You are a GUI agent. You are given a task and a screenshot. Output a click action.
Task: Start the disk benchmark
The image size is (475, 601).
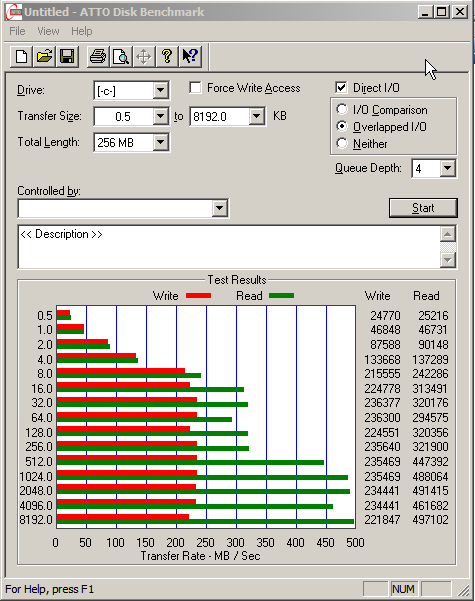[x=423, y=208]
